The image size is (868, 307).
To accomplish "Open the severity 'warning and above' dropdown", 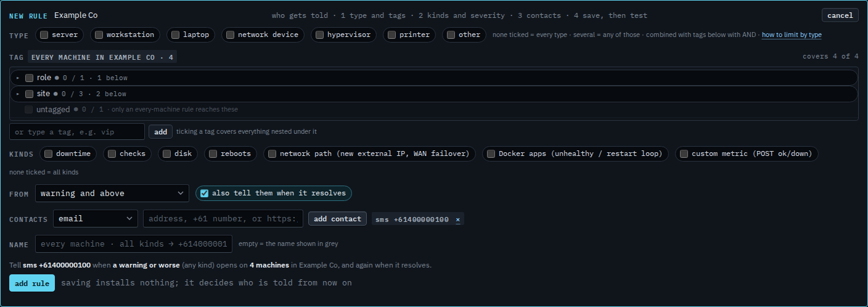I will [x=112, y=193].
